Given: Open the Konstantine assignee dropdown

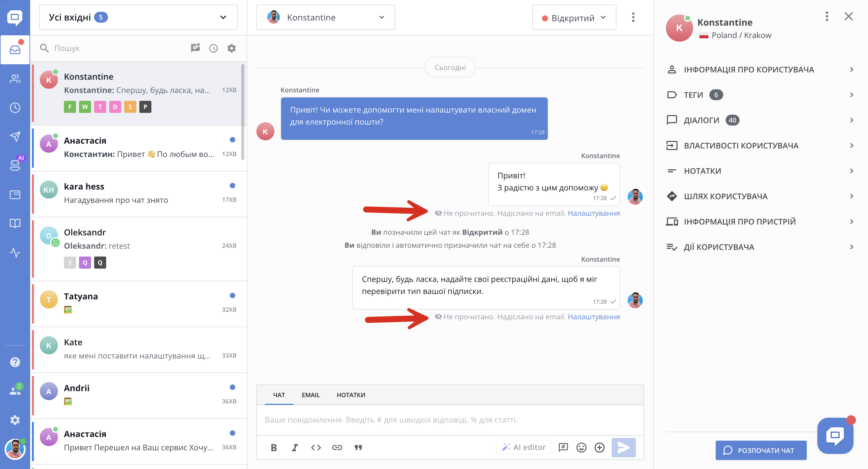Looking at the screenshot, I should pyautogui.click(x=325, y=17).
